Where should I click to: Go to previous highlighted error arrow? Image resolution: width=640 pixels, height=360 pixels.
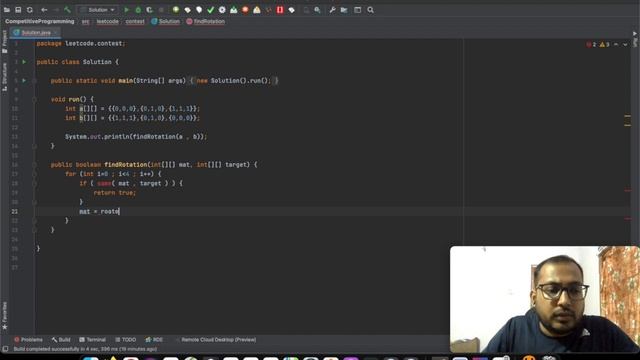[616, 44]
